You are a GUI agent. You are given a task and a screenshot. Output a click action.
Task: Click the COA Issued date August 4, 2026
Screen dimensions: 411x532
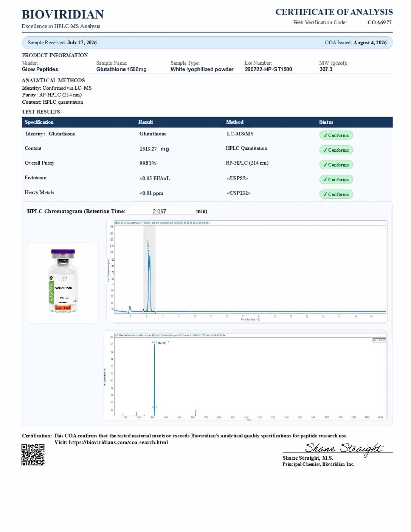(370, 42)
